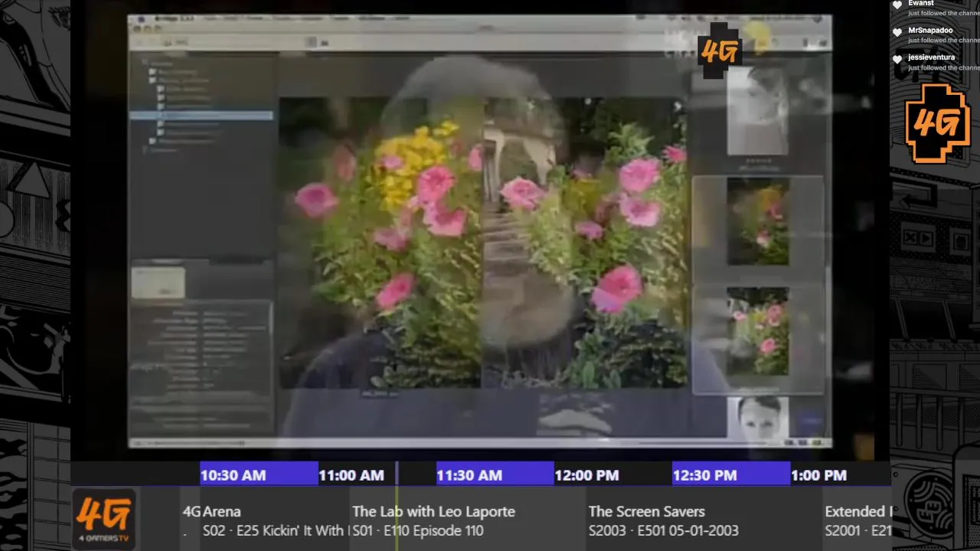Viewport: 980px width, 551px height.
Task: Click the heart icon next to Ewanst
Action: coord(897,5)
